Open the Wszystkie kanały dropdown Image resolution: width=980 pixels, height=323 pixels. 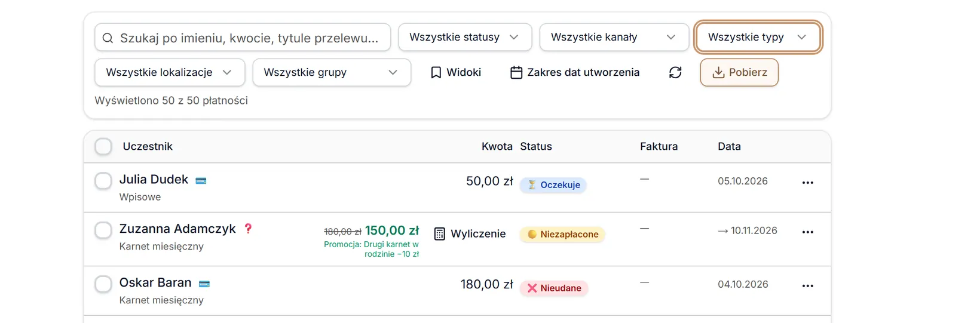click(x=614, y=37)
